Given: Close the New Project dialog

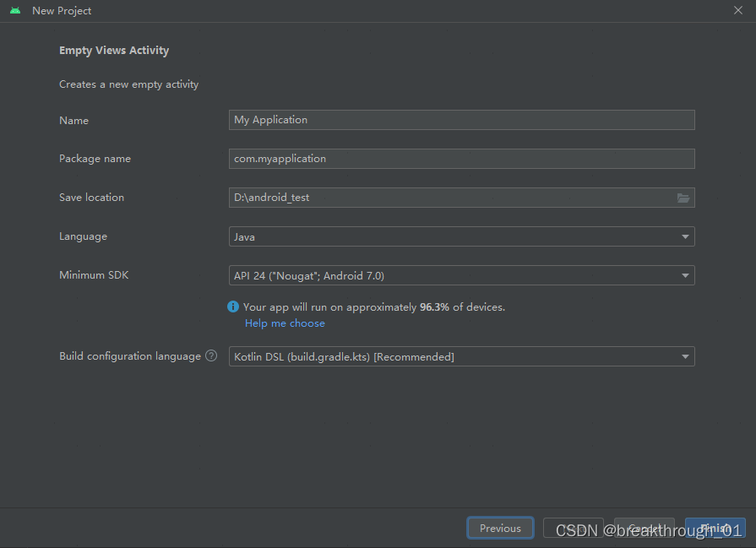Looking at the screenshot, I should pyautogui.click(x=738, y=11).
